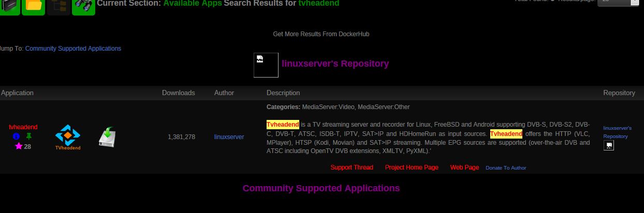The image size is (644, 213).
Task: Click the Author column header
Action: pos(224,93)
